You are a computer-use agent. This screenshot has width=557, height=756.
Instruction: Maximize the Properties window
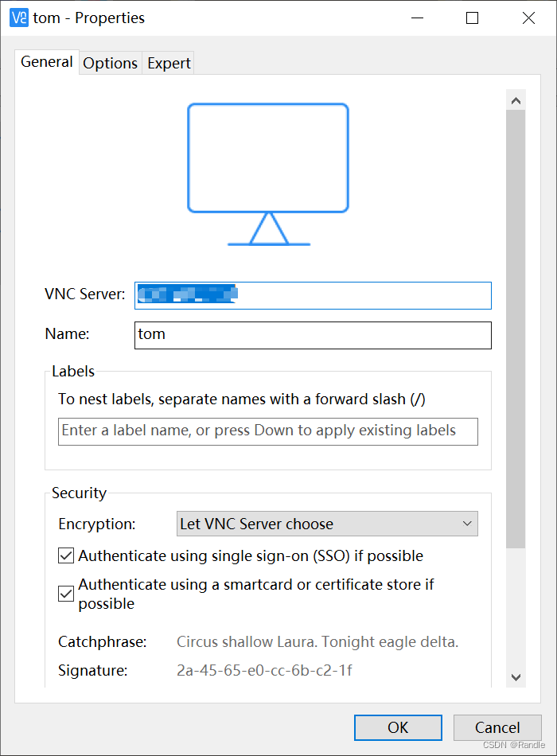(x=472, y=18)
